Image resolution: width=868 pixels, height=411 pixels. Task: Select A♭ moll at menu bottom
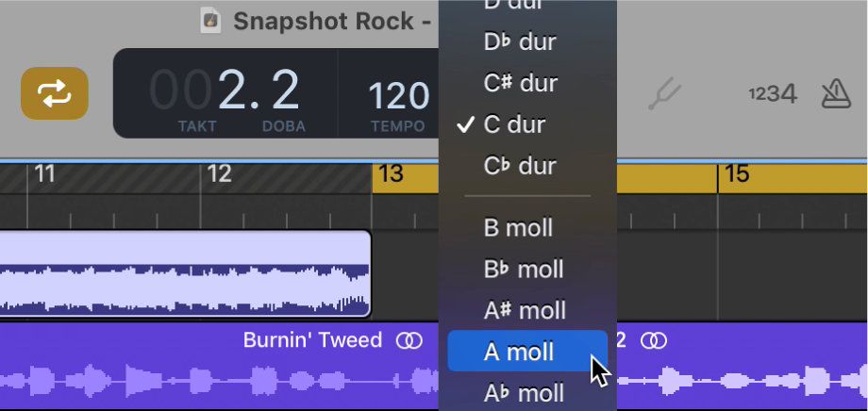[526, 392]
